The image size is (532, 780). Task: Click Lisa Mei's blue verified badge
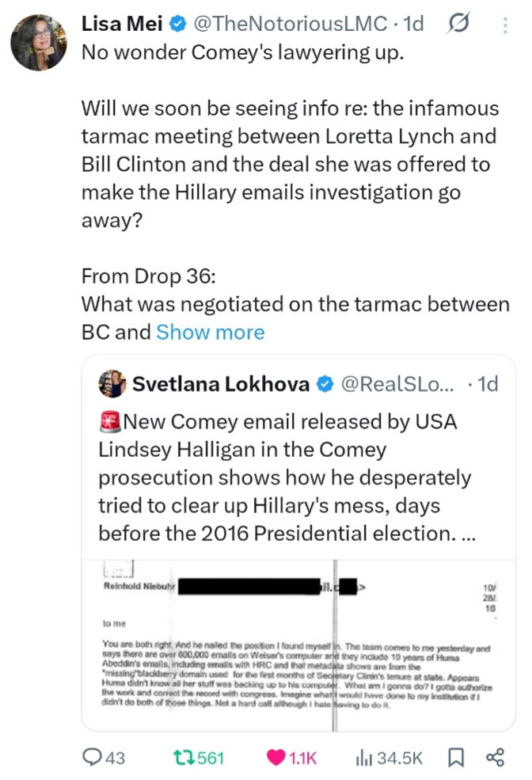[179, 25]
